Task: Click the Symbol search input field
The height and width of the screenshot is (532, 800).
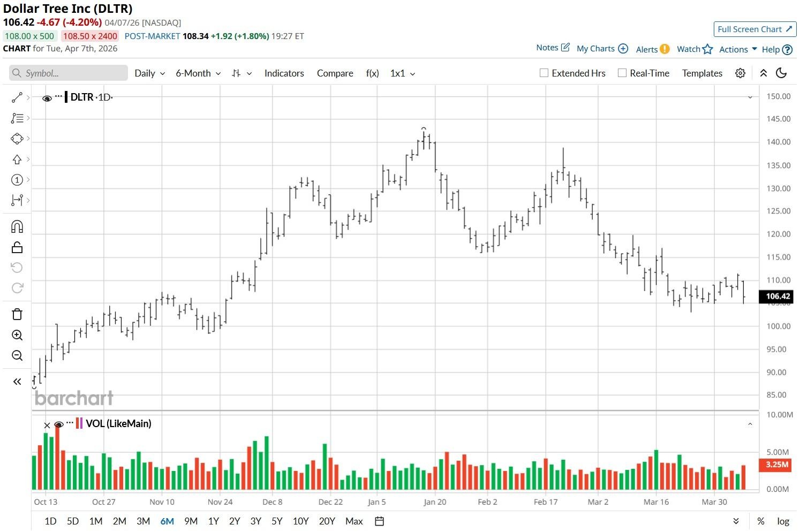Action: click(69, 73)
